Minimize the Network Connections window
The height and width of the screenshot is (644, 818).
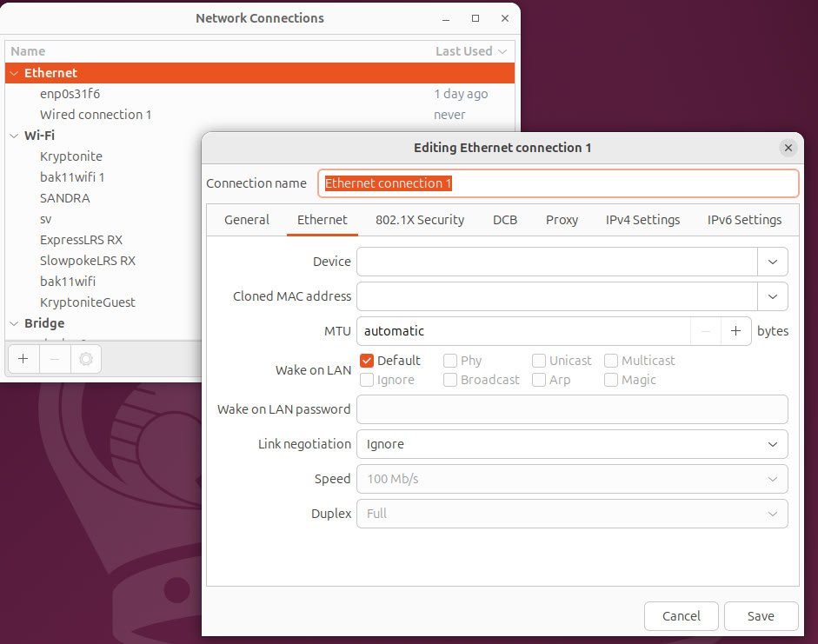[447, 18]
